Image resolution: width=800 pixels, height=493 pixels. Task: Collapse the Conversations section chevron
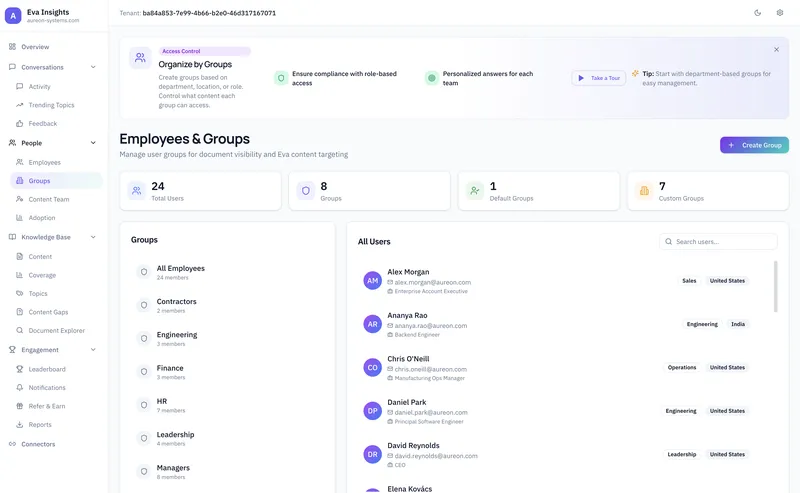93,67
